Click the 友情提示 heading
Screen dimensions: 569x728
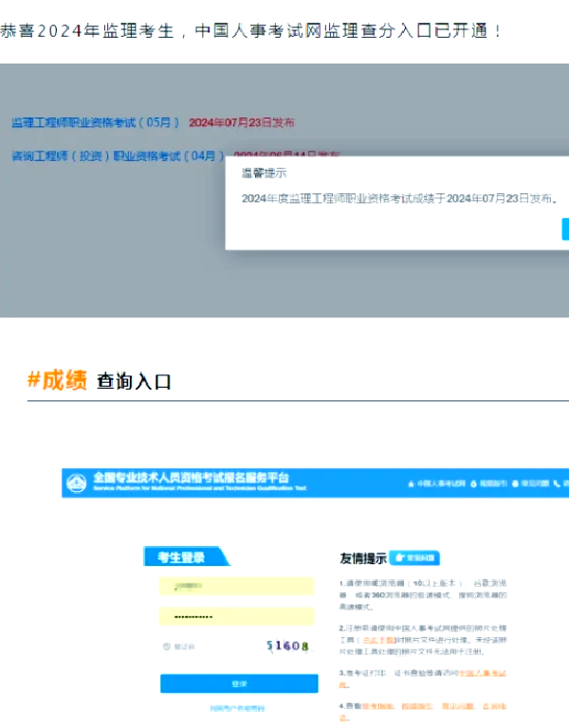[x=363, y=558]
